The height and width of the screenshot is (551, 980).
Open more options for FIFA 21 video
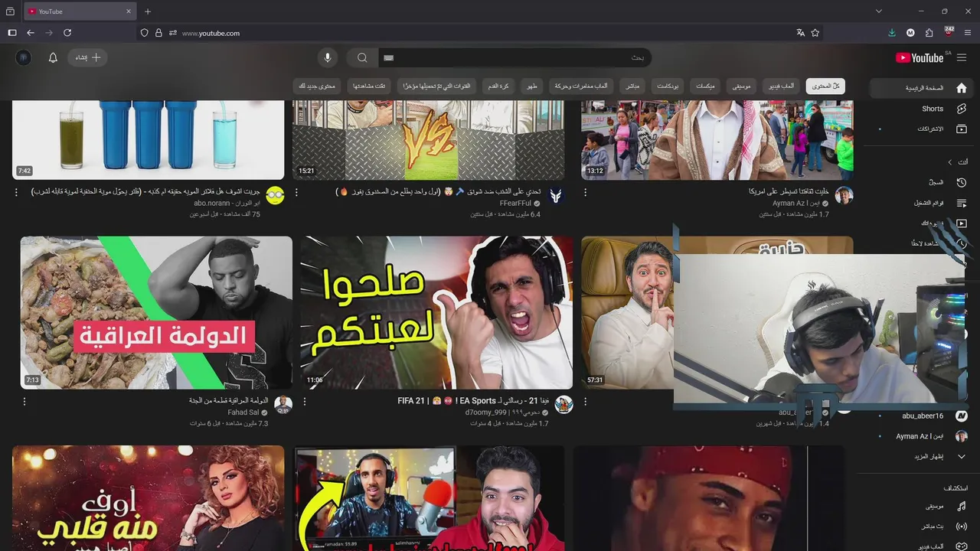coord(305,401)
